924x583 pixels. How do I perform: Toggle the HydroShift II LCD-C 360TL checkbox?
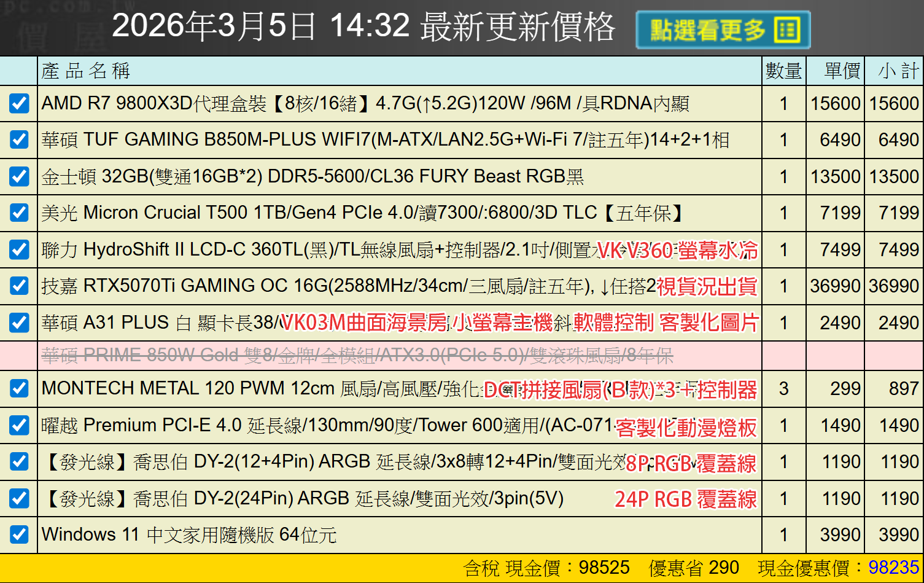tap(19, 249)
